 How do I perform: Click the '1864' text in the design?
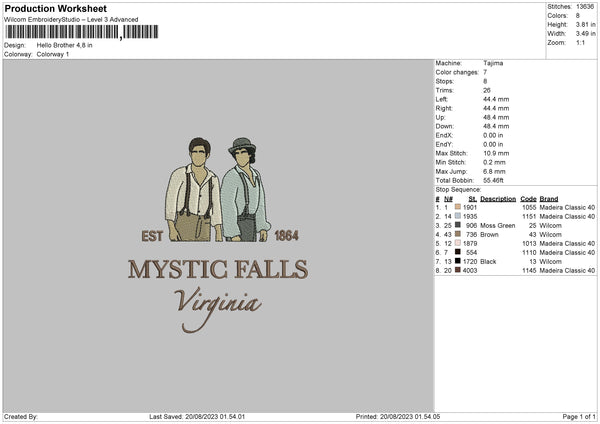286,235
